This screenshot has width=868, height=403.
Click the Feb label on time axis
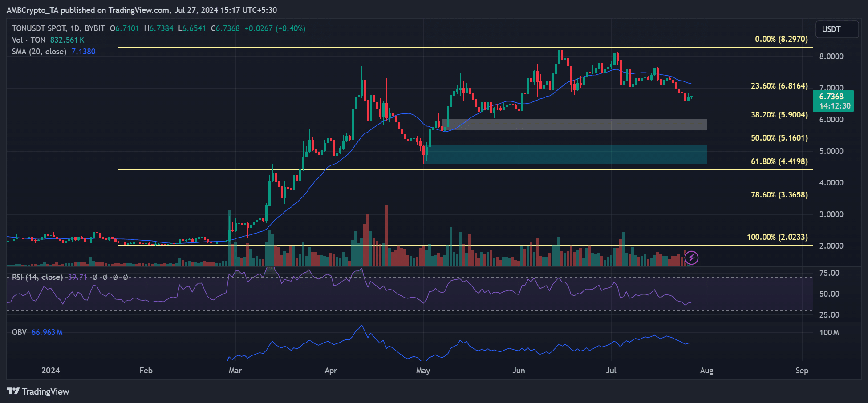click(146, 371)
